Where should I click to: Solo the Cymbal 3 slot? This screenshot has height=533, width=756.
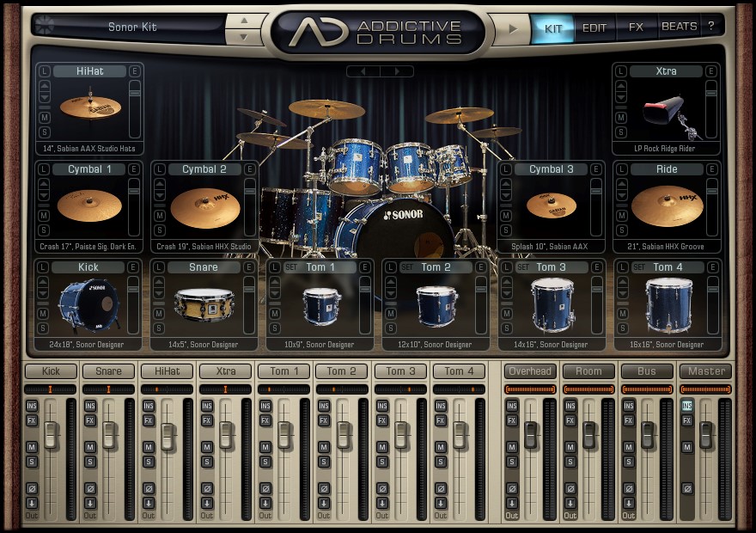pos(506,230)
